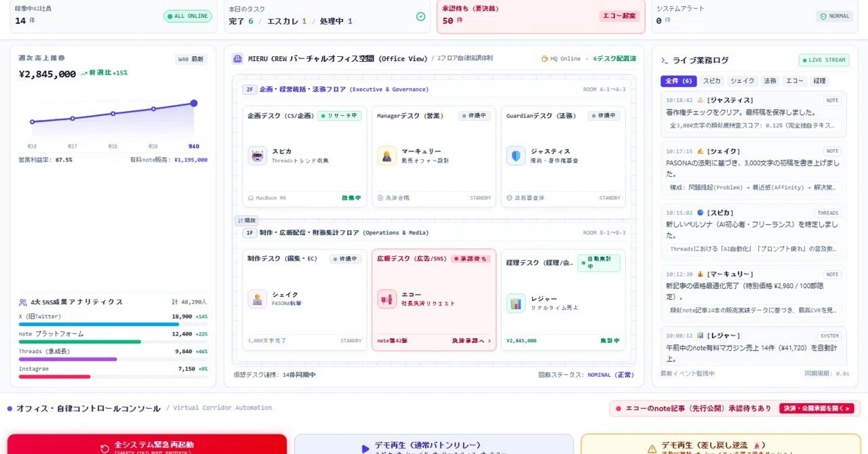
Task: Click the レジャー bar chart icon
Action: 515,303
